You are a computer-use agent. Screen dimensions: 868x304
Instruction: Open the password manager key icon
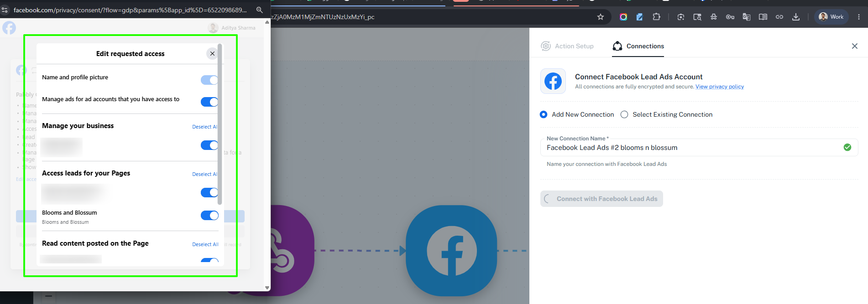pos(730,17)
